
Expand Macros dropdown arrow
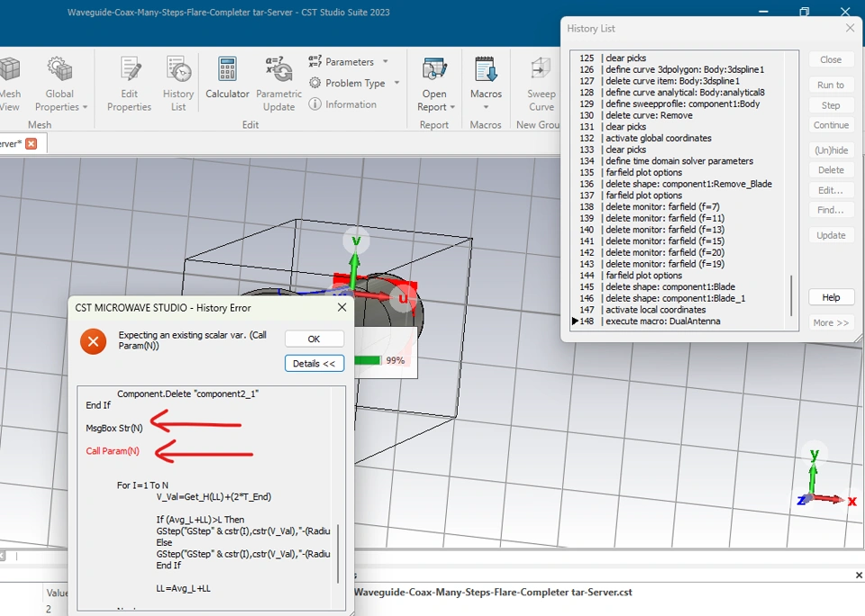(486, 107)
